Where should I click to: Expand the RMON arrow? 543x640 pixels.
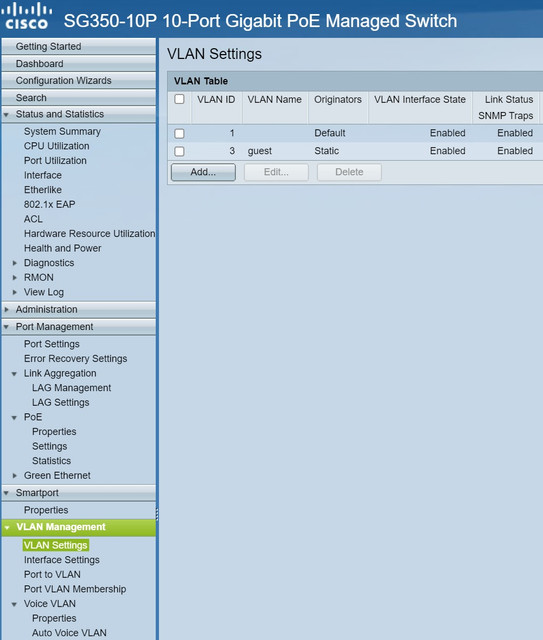[x=15, y=278]
